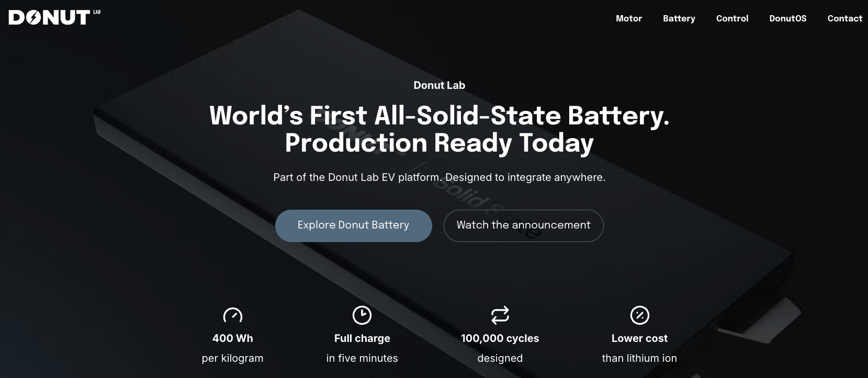The image size is (868, 378).
Task: Open the Motor menu item
Action: (629, 18)
